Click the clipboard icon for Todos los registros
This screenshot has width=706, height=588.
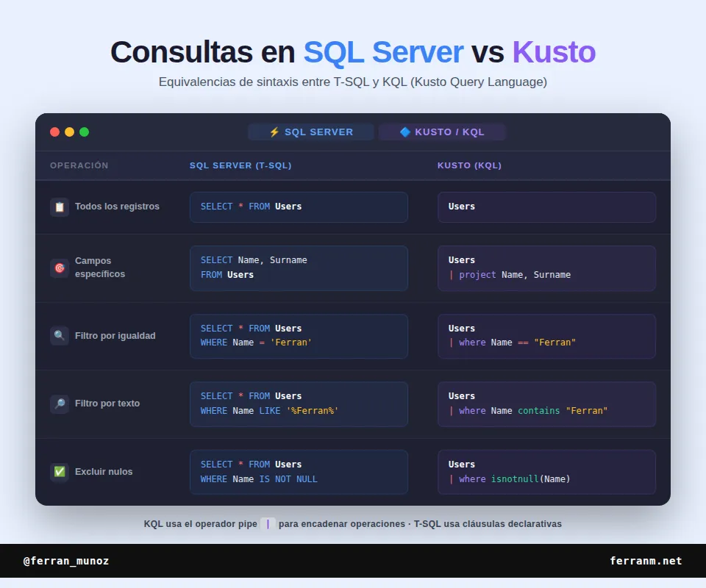(x=60, y=207)
